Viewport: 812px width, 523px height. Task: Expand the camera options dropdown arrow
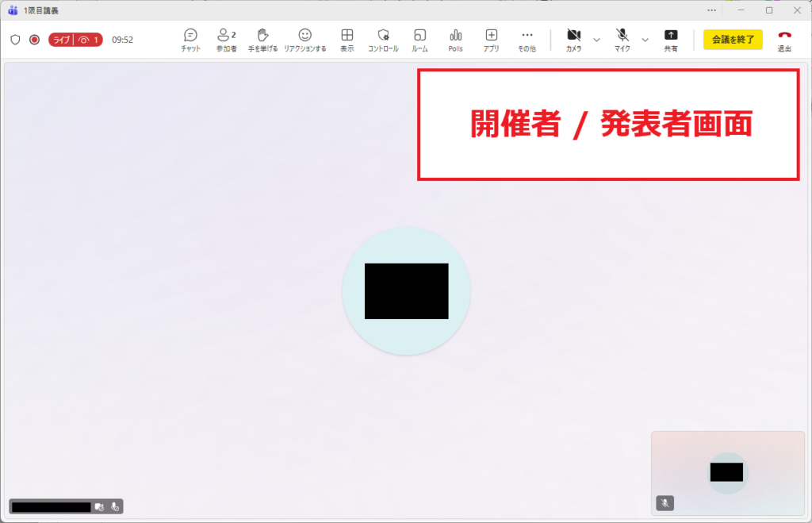click(596, 40)
